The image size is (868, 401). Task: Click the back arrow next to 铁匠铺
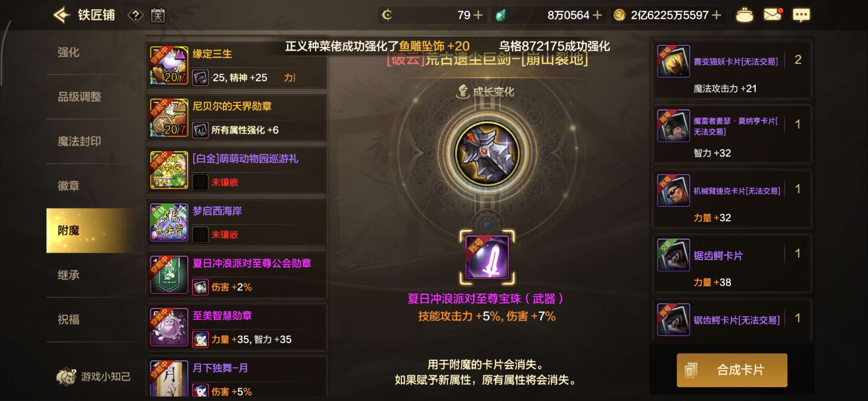[61, 15]
